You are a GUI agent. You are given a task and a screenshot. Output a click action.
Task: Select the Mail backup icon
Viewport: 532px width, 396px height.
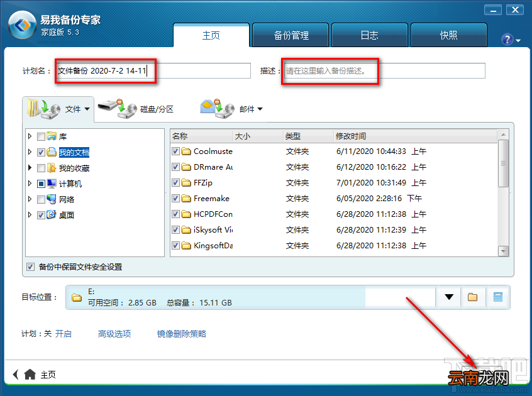(218, 109)
